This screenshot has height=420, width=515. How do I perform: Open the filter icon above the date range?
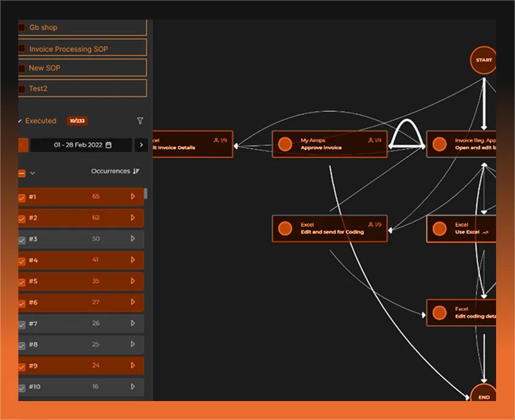[140, 120]
